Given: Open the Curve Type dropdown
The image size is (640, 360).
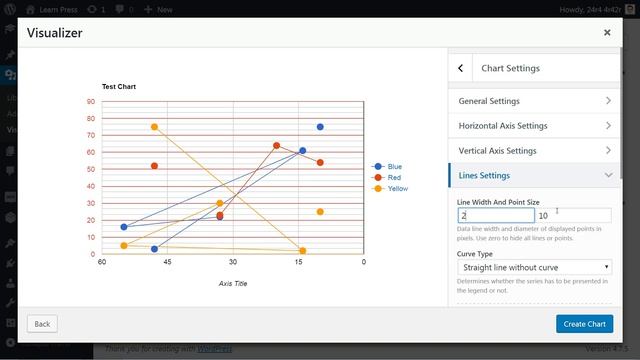Looking at the screenshot, I should pos(534,267).
